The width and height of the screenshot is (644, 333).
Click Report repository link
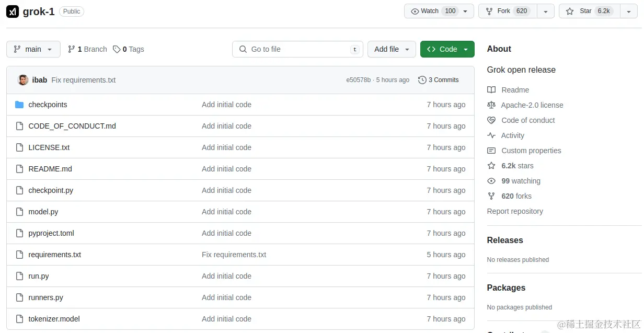[x=515, y=211]
